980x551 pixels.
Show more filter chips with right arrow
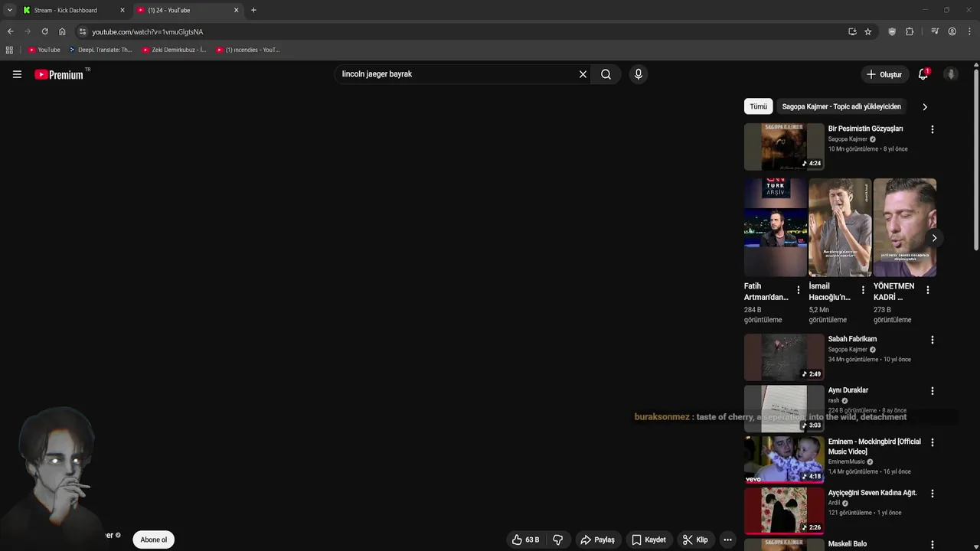925,106
